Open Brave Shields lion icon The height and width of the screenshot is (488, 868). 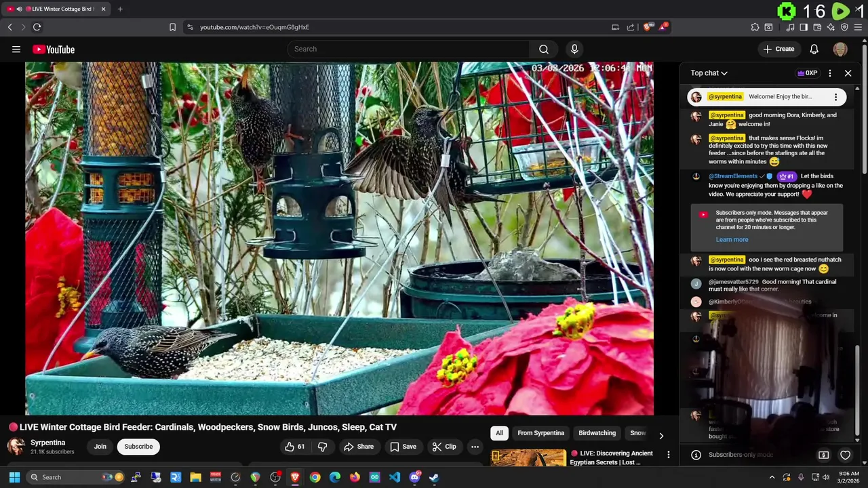pos(648,27)
